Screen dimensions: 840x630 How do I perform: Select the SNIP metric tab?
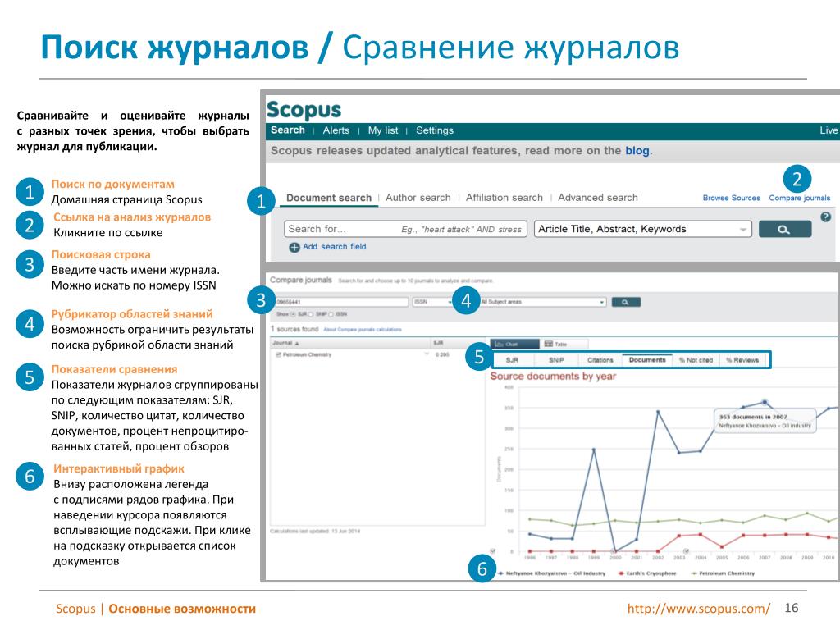point(556,360)
